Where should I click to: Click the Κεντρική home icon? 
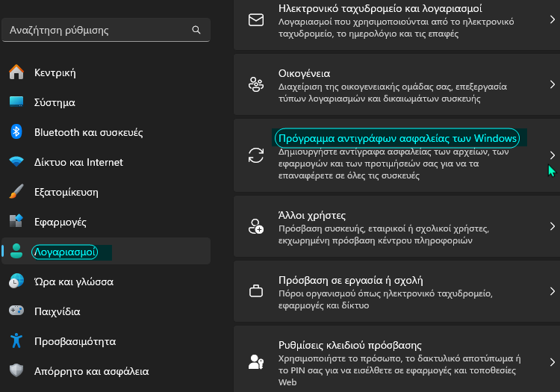(16, 72)
